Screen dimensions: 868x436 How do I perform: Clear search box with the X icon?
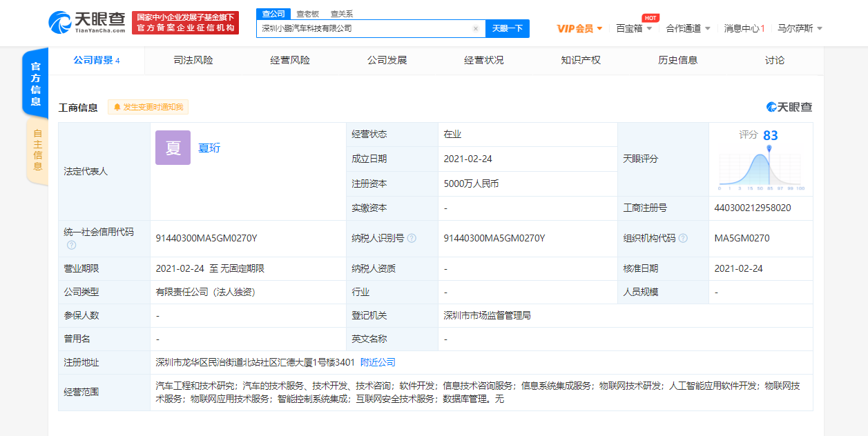(x=475, y=29)
